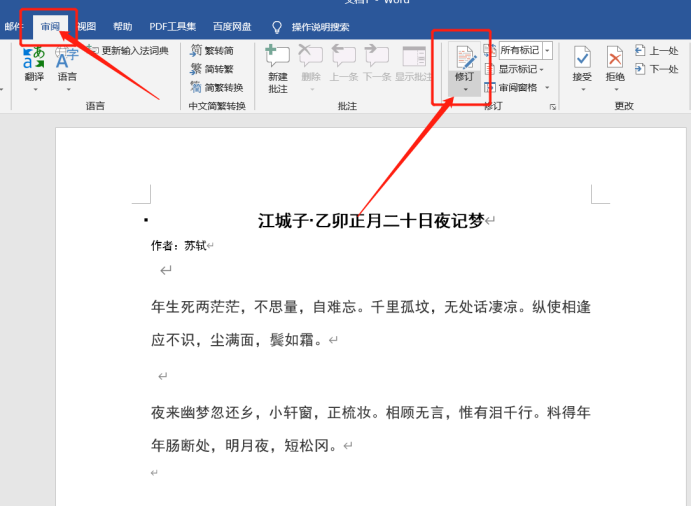Click the lightbulb tell-me icon
The height and width of the screenshot is (506, 691).
pos(277,27)
